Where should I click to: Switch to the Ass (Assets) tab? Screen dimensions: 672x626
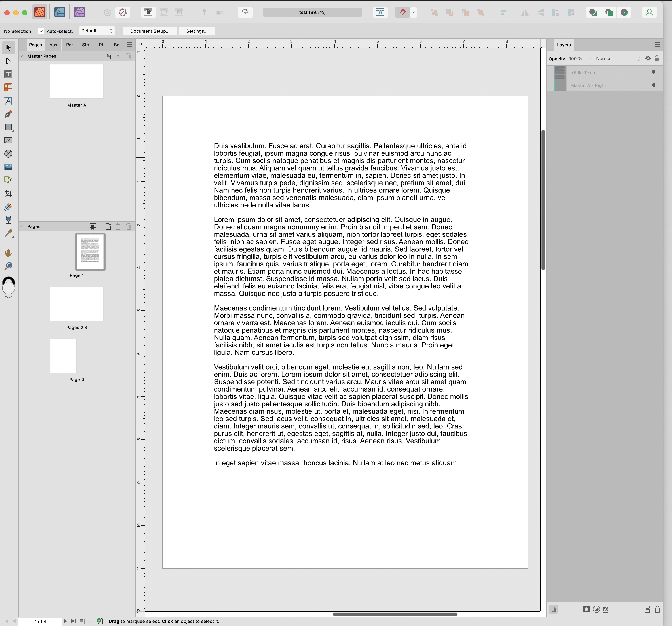point(53,45)
